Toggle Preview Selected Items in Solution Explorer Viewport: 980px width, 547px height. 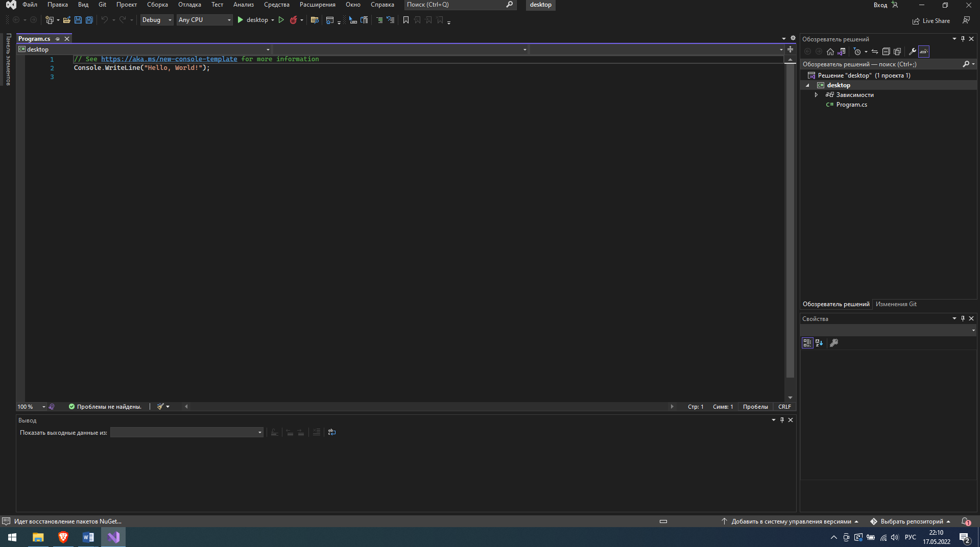coord(924,52)
